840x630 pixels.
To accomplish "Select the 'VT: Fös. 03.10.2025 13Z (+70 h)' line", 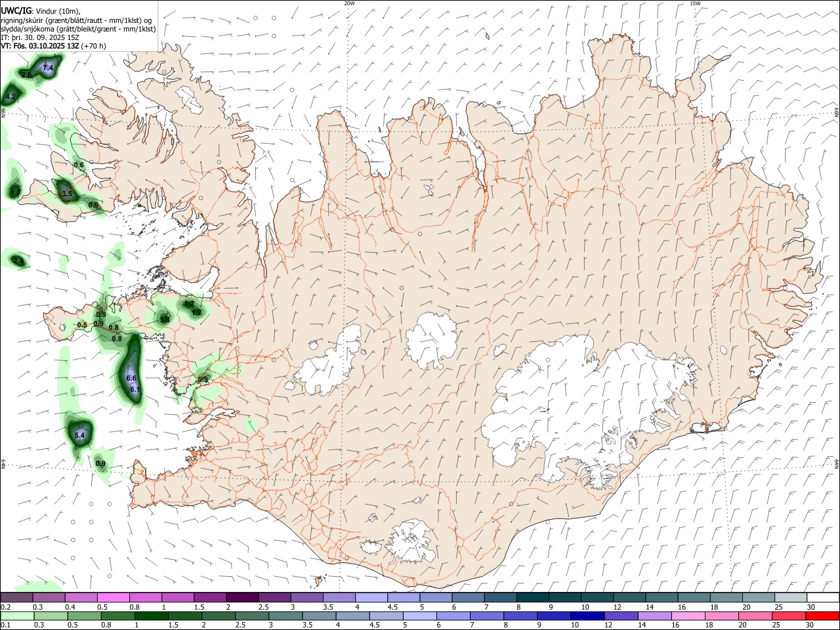I will click(53, 46).
